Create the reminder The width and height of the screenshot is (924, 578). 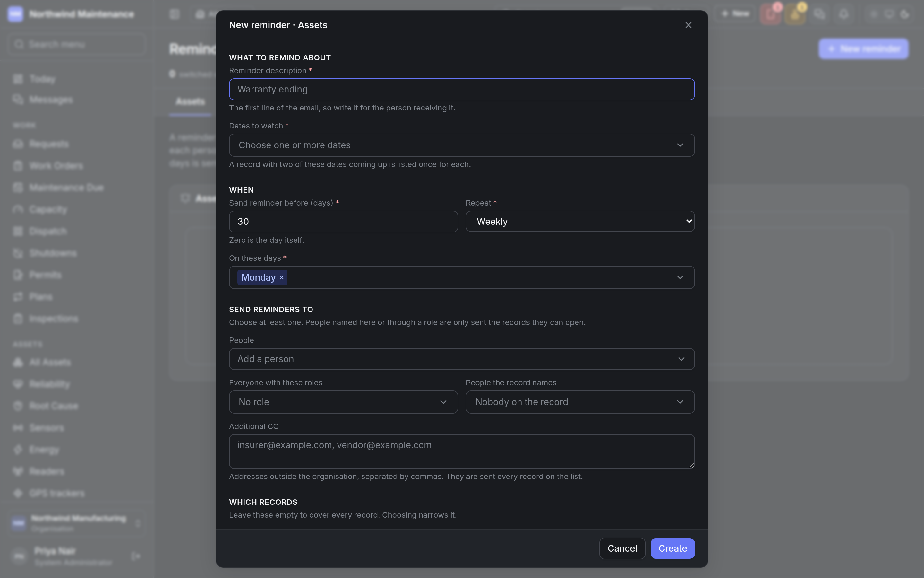672,548
